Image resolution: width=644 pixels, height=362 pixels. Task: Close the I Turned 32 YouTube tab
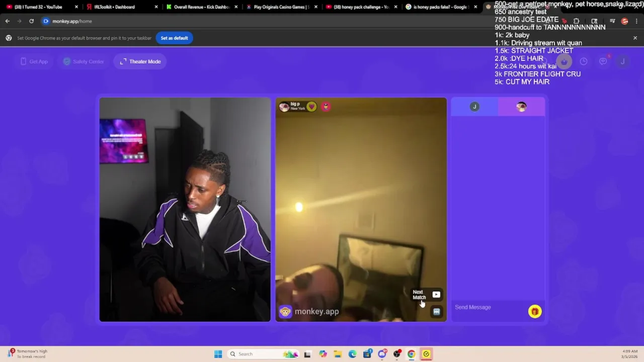tap(76, 7)
